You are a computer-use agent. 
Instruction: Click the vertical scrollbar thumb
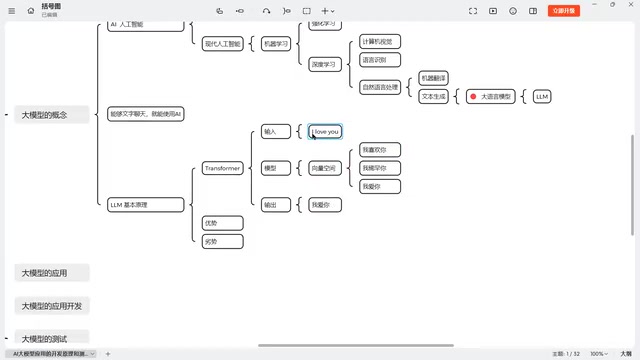pyautogui.click(x=633, y=184)
